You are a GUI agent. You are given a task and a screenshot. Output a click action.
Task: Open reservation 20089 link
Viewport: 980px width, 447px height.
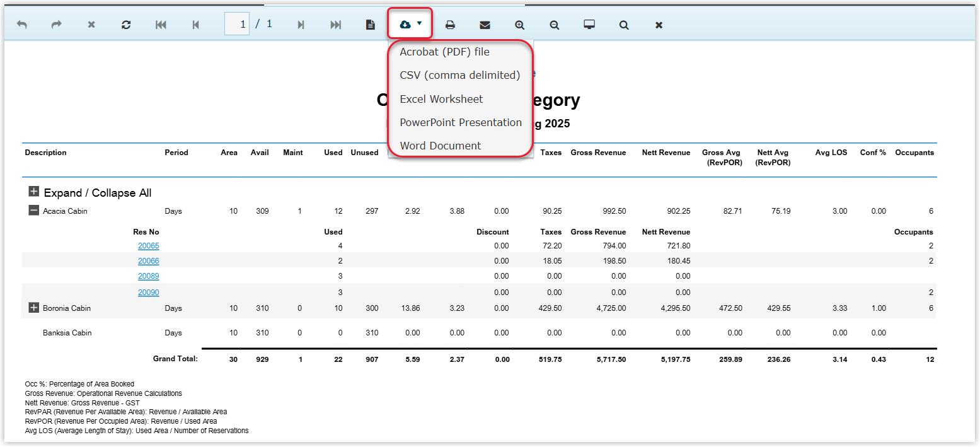[149, 276]
